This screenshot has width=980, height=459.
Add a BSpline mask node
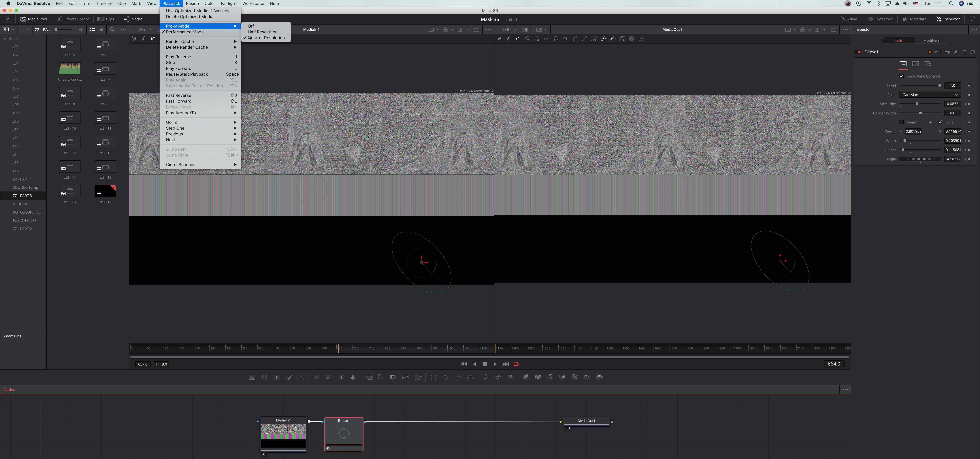[x=470, y=377]
